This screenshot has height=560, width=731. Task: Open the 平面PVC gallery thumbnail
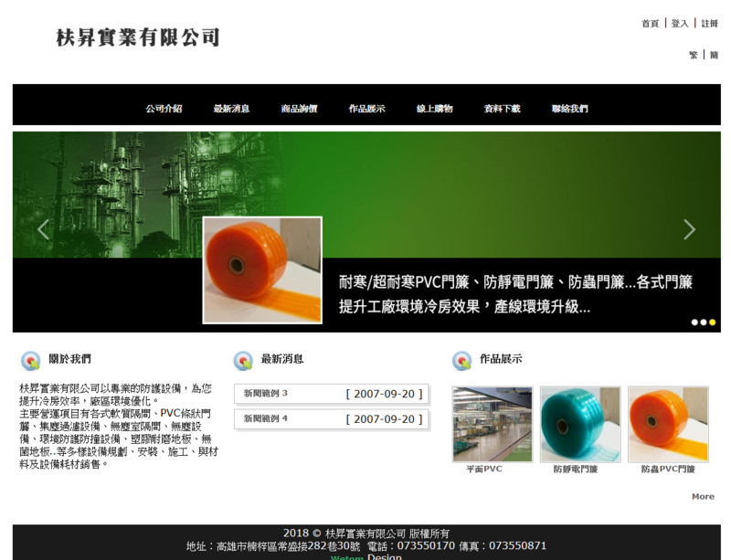(493, 424)
